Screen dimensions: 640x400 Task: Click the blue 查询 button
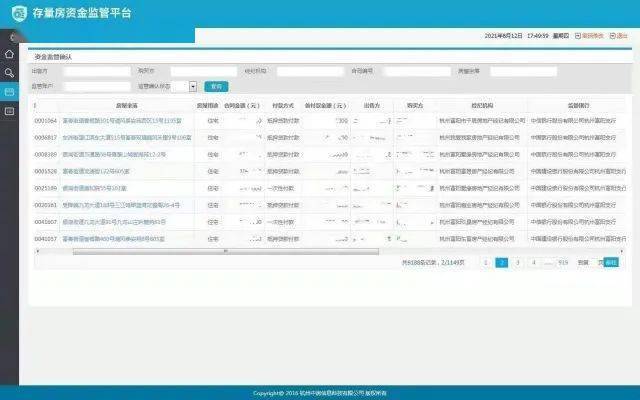click(215, 87)
